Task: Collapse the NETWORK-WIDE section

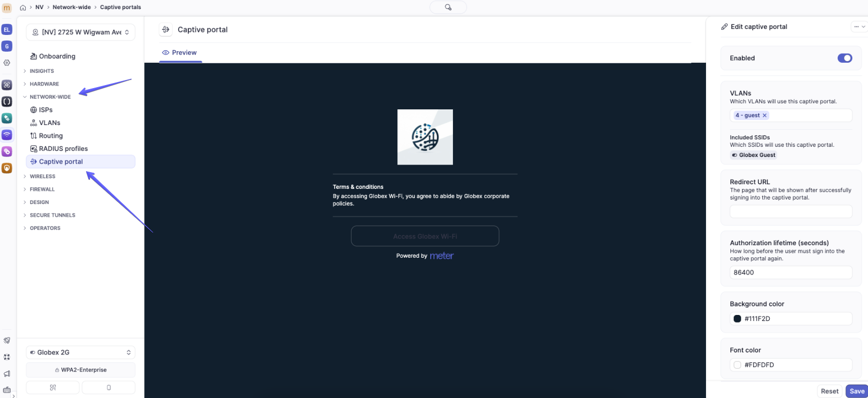Action: point(50,97)
